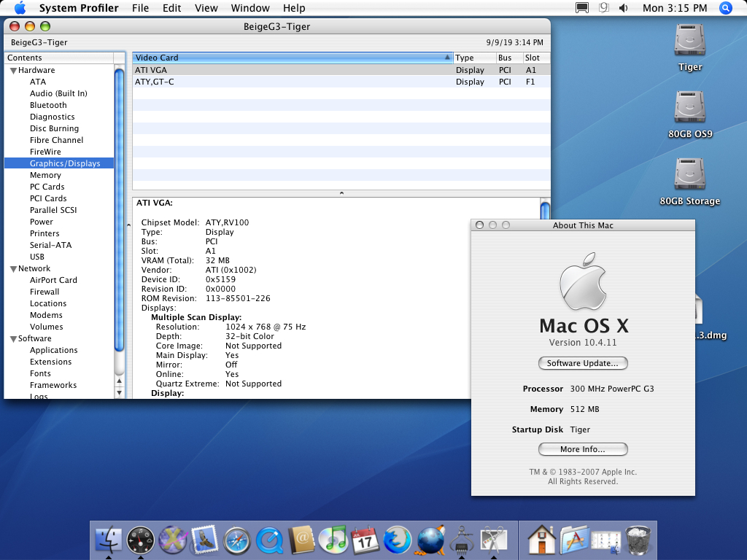Select Bluetooth in the Hardware list
The height and width of the screenshot is (560, 747).
tap(48, 105)
